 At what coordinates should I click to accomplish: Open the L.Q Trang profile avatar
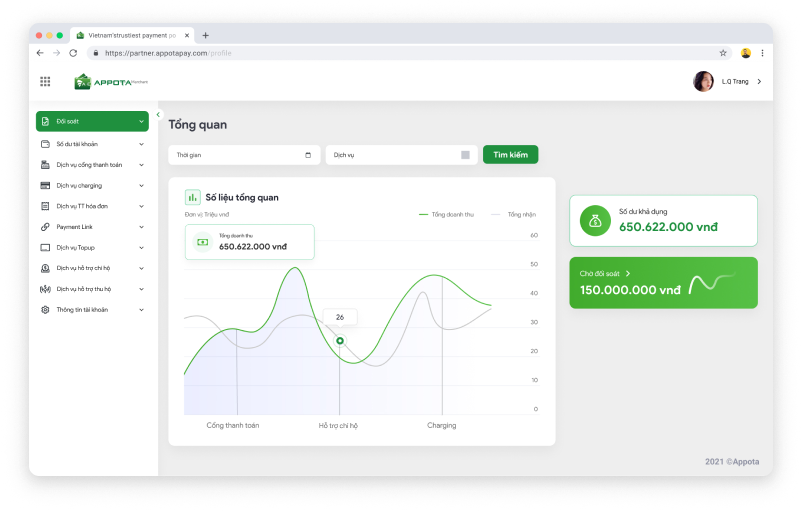tap(703, 81)
